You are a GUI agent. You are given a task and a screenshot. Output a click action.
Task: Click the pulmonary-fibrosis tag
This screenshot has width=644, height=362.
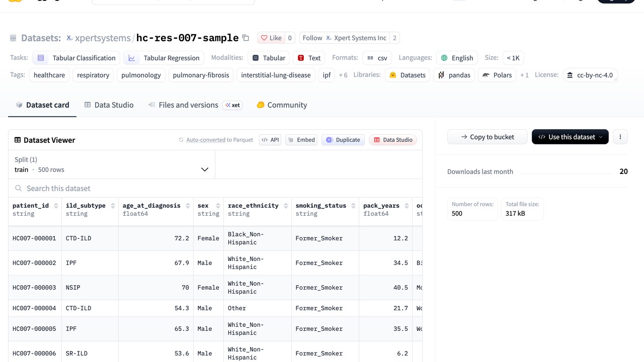201,75
